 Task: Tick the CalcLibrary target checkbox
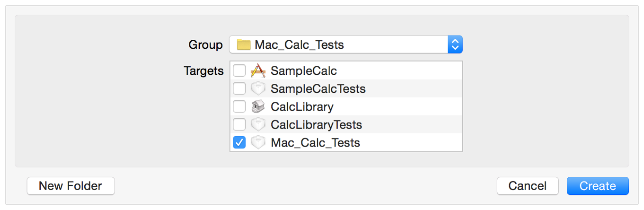tap(240, 107)
